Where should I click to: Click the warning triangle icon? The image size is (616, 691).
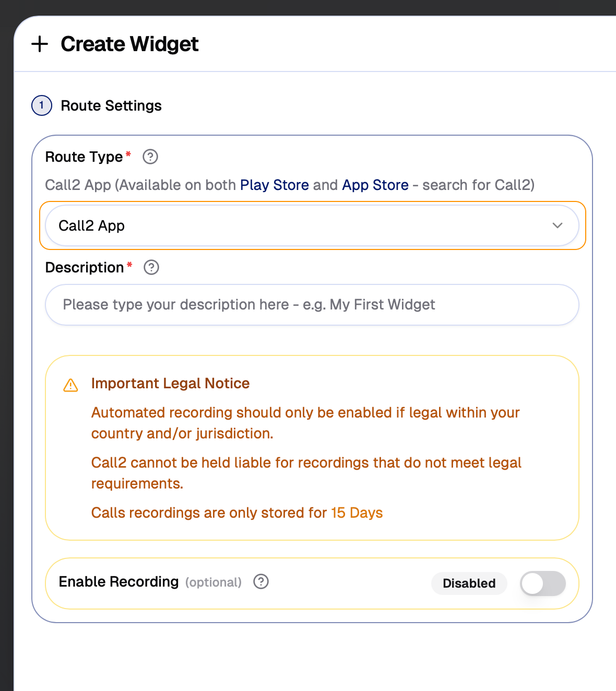click(x=70, y=385)
